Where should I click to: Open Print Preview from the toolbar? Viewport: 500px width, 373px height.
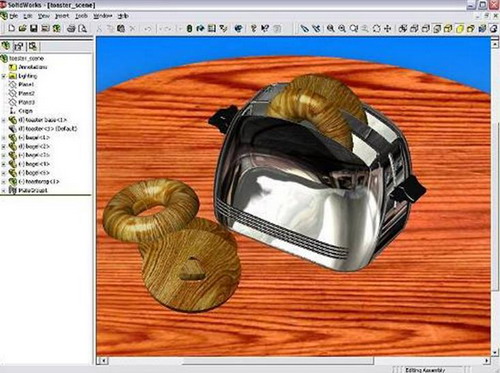82,29
